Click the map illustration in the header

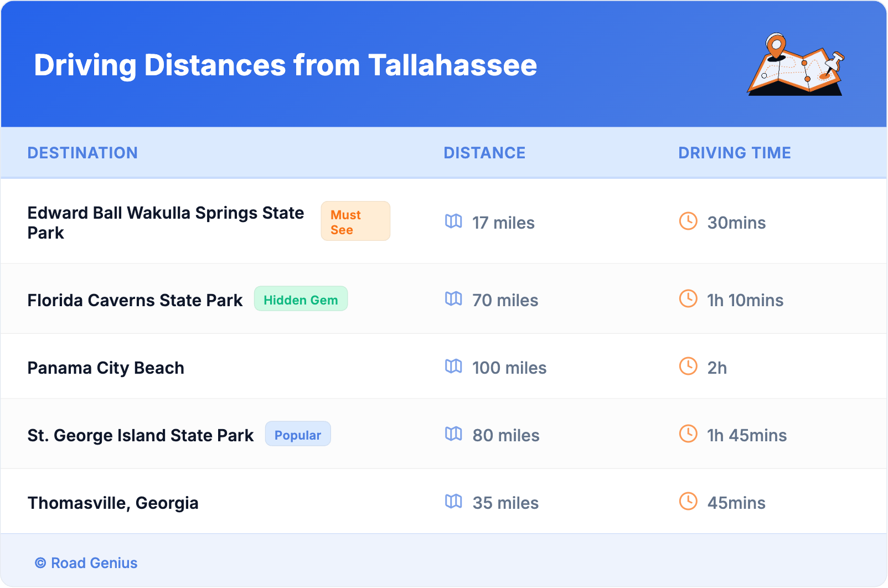796,65
